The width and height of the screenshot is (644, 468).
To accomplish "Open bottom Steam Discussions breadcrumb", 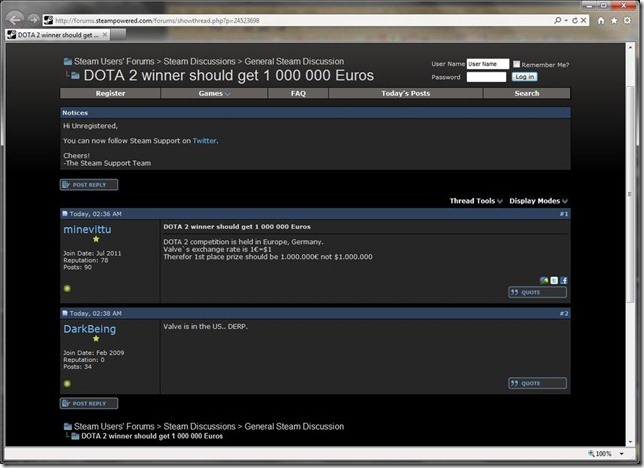I will tap(199, 426).
